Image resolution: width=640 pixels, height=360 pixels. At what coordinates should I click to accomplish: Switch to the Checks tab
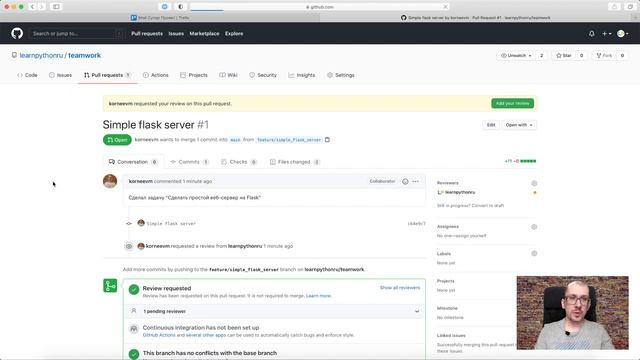tap(239, 162)
